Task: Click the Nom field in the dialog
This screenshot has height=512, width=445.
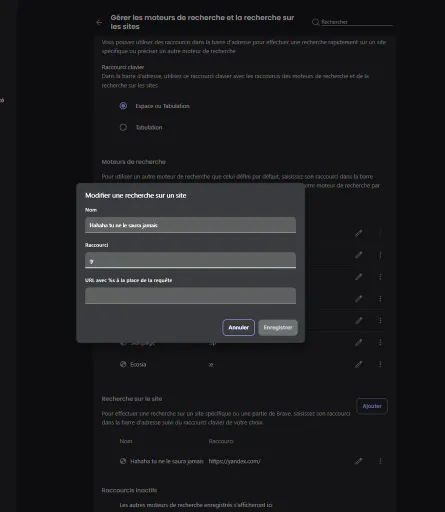Action: [x=190, y=225]
